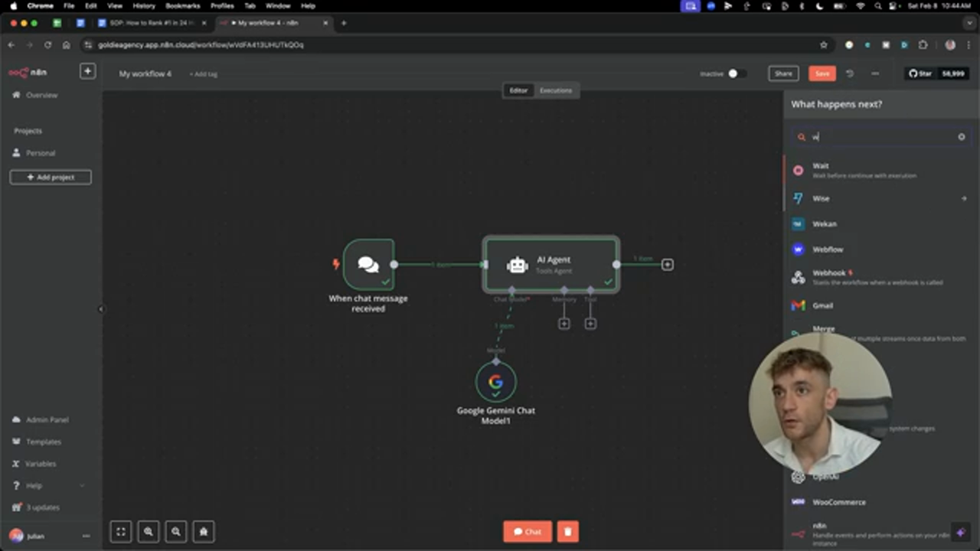Screen dimensions: 980x551
Task: Click the address bar URL
Action: click(201, 45)
